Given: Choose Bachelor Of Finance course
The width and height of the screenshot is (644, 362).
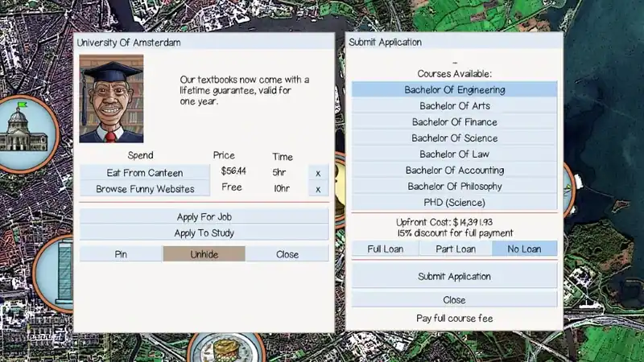Looking at the screenshot, I should click(x=455, y=122).
